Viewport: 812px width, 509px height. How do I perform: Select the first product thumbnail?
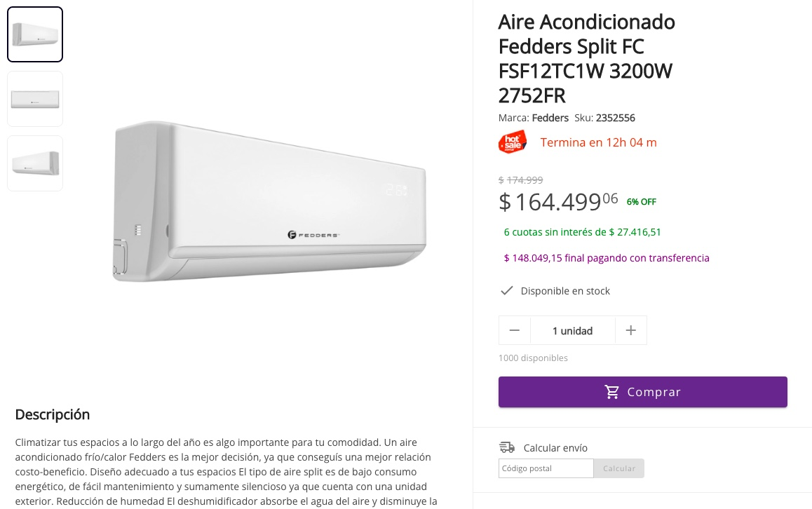click(35, 34)
